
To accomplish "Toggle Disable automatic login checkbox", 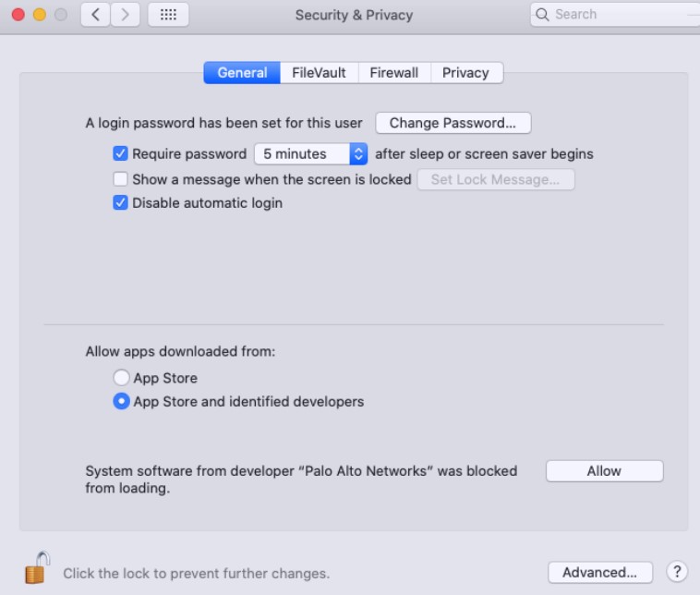I will point(120,202).
